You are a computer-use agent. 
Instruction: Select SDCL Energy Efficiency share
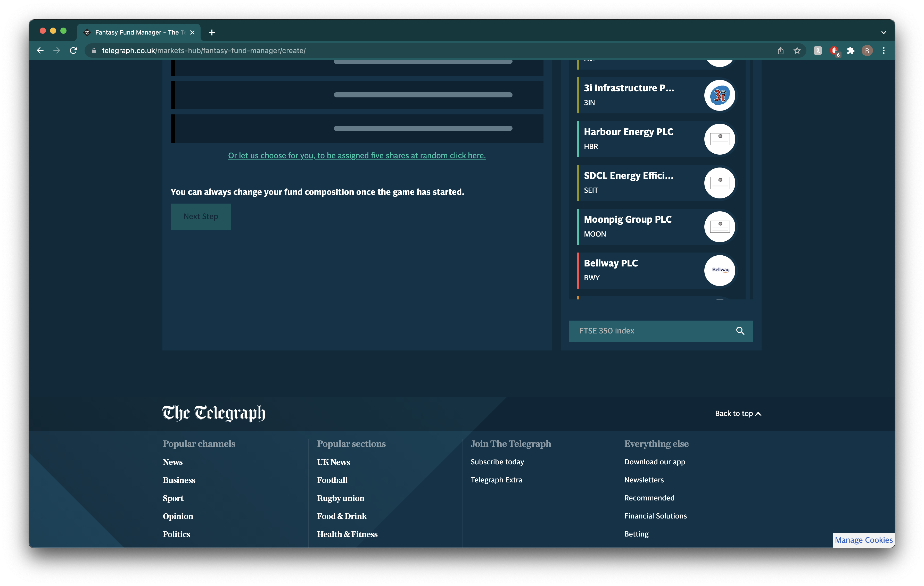(657, 183)
